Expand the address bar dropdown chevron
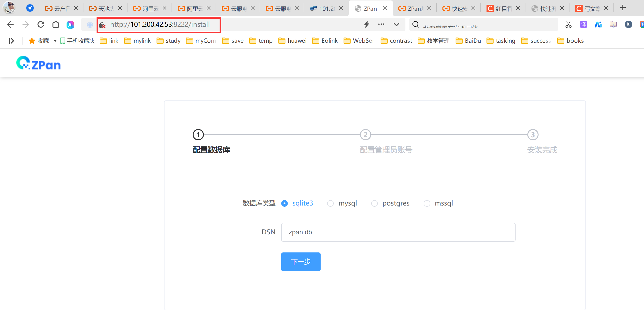The height and width of the screenshot is (324, 644). 396,25
